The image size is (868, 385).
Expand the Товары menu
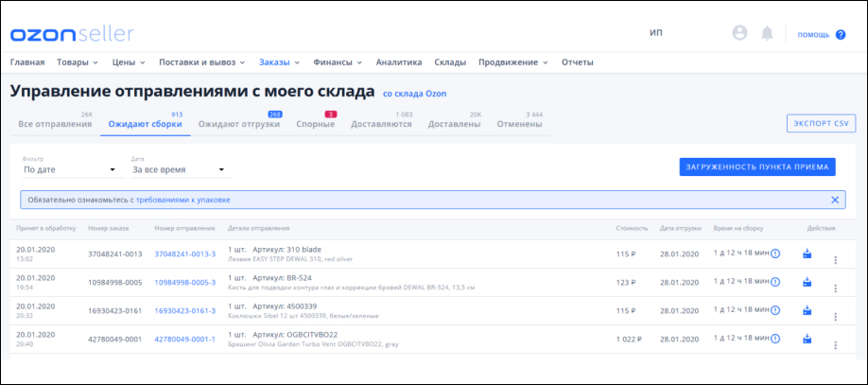click(x=78, y=62)
